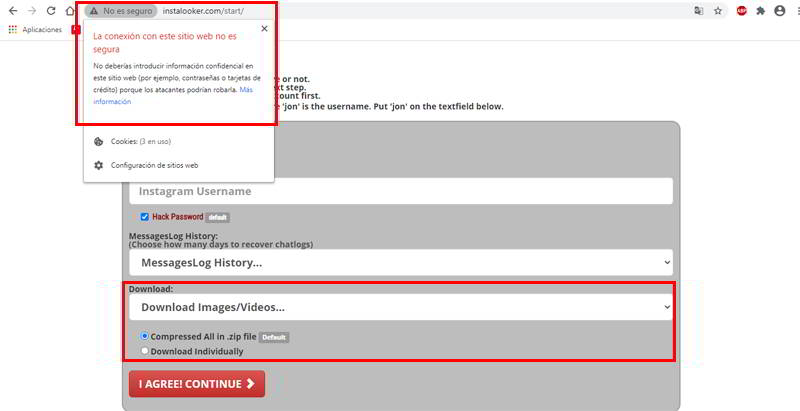Image resolution: width=800 pixels, height=411 pixels.
Task: Open the extensions puzzle icon
Action: pyautogui.click(x=761, y=11)
